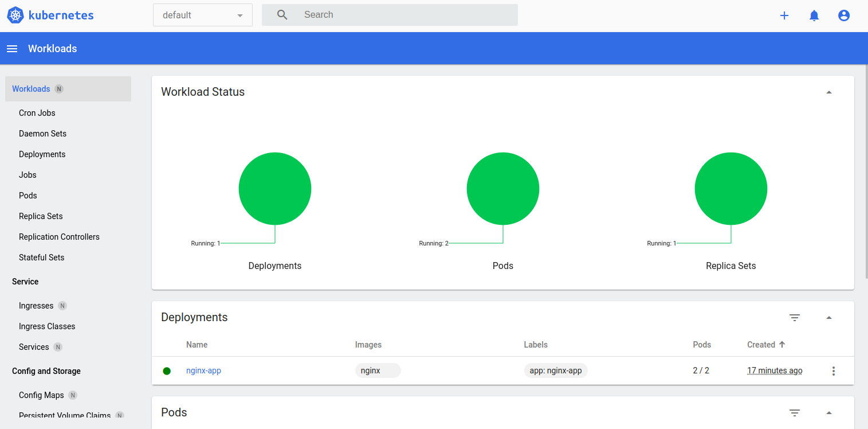868x429 pixels.
Task: Collapse the Workload Status card
Action: pos(828,92)
